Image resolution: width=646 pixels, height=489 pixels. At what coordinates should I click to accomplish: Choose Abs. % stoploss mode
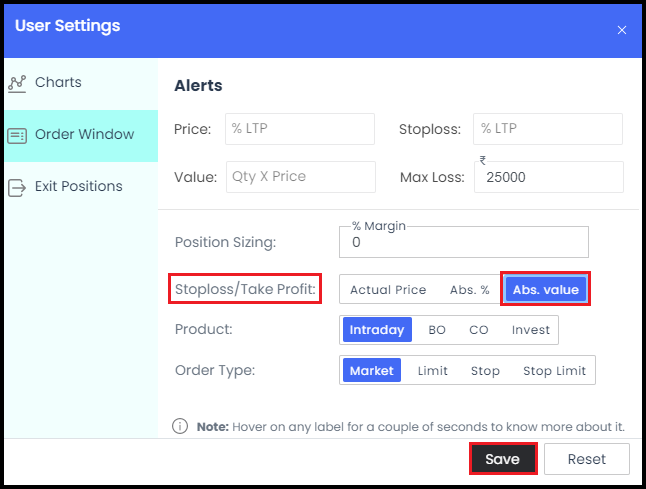(x=469, y=290)
